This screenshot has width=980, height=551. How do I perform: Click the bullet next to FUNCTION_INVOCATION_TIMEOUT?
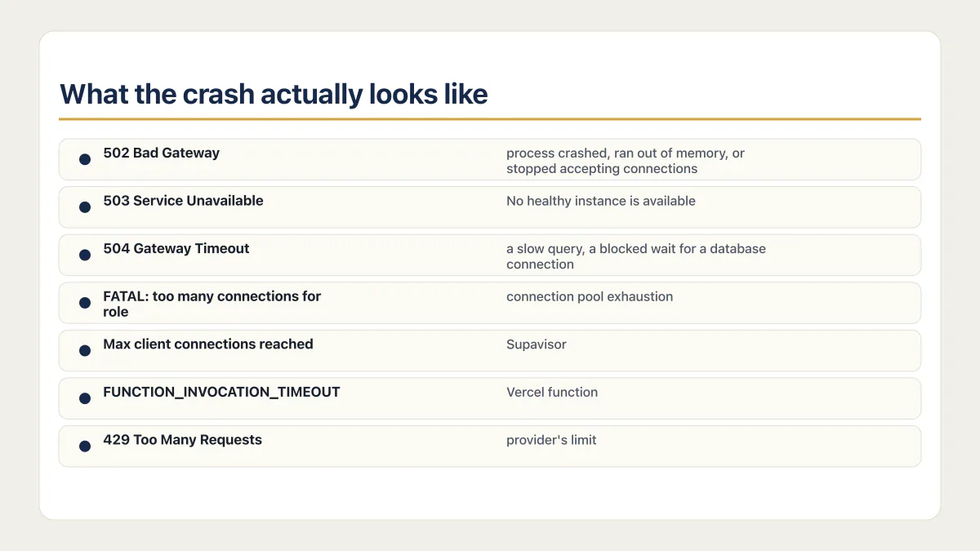(85, 398)
